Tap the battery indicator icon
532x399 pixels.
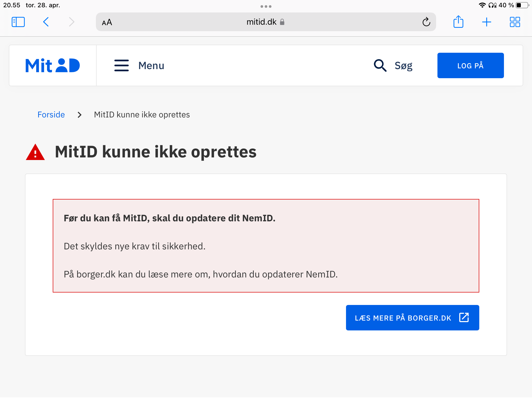click(x=522, y=5)
